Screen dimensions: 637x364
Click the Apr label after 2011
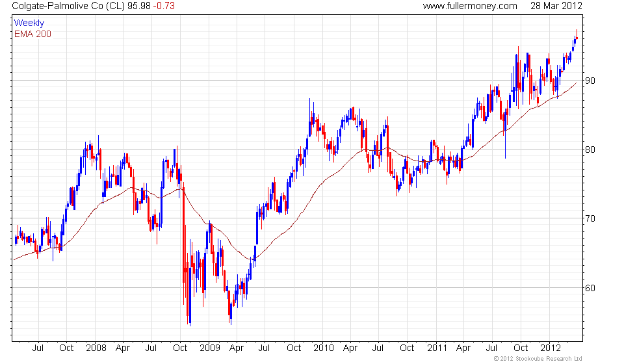[463, 348]
